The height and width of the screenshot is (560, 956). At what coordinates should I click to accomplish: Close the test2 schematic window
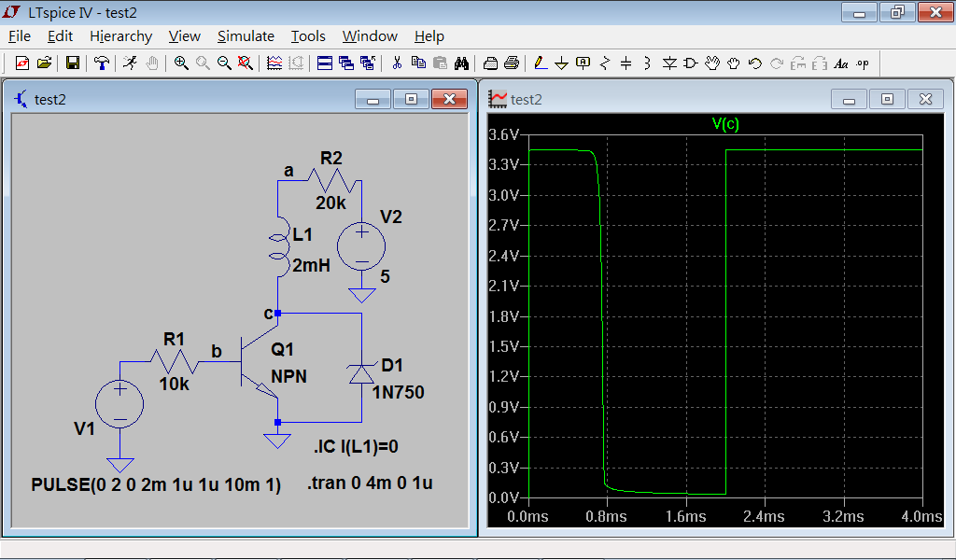[x=449, y=99]
